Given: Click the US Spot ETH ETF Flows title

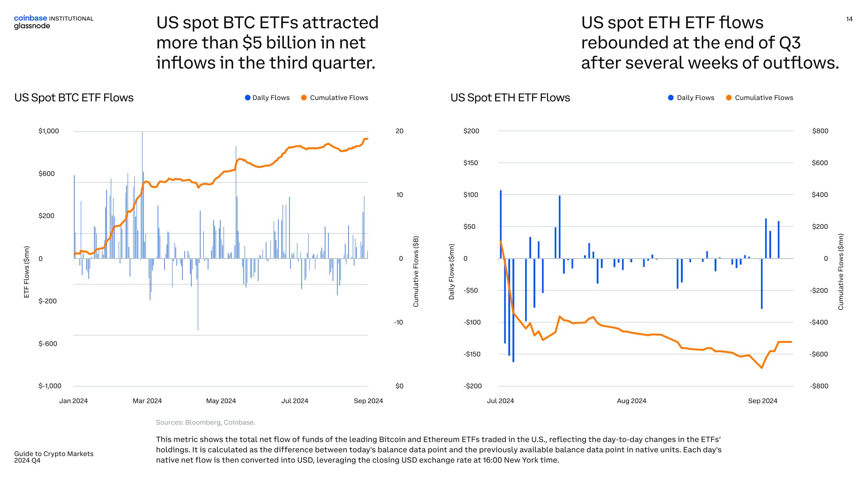Looking at the screenshot, I should (x=510, y=98).
